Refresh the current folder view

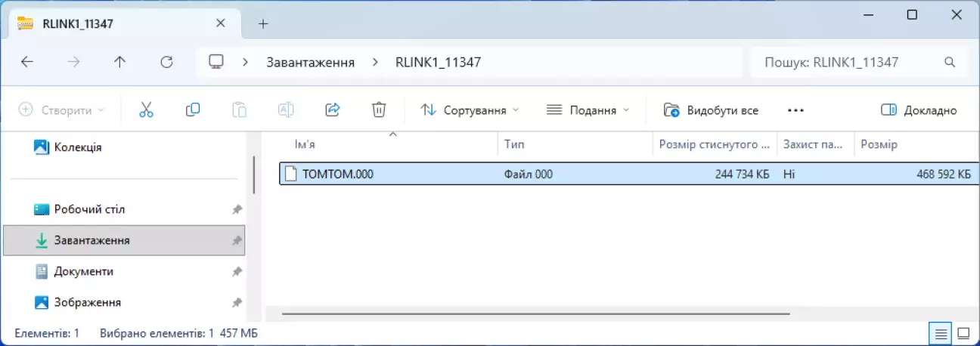(167, 63)
